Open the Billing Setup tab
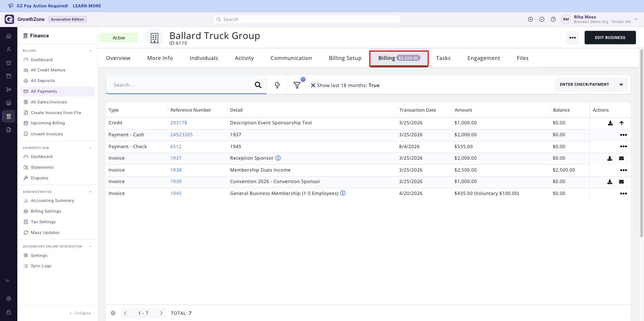This screenshot has width=644, height=321. [345, 58]
